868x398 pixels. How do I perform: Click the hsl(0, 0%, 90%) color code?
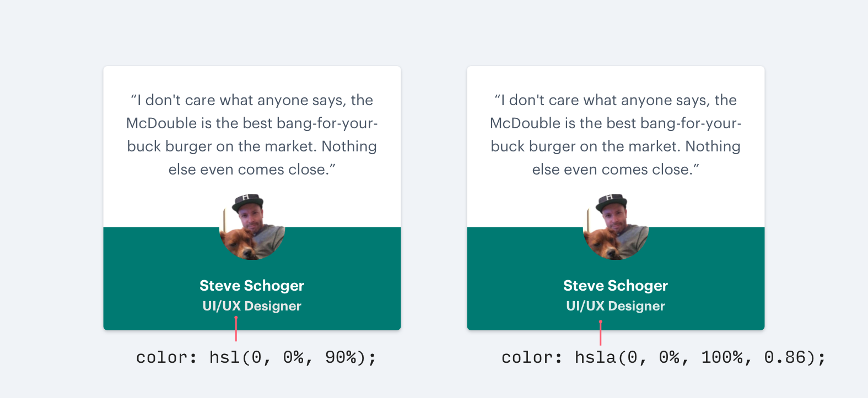(x=256, y=358)
